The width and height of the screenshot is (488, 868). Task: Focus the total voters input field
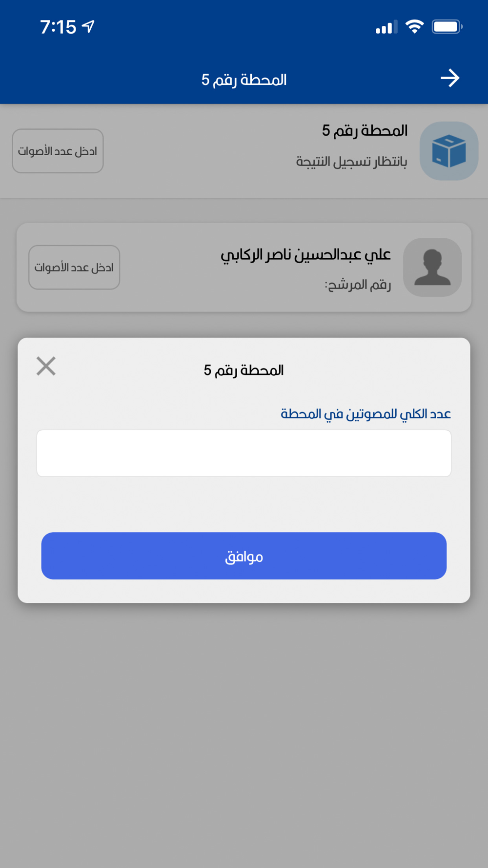point(244,453)
